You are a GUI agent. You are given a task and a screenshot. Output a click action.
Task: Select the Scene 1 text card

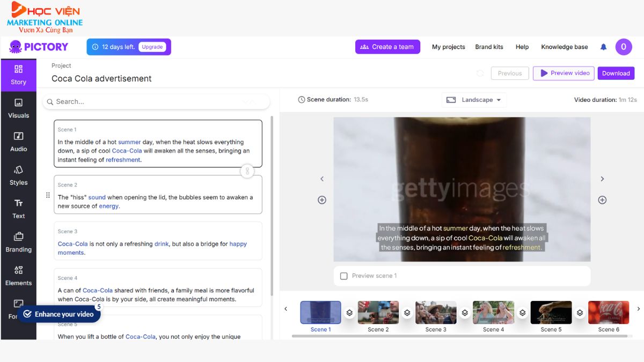click(158, 144)
